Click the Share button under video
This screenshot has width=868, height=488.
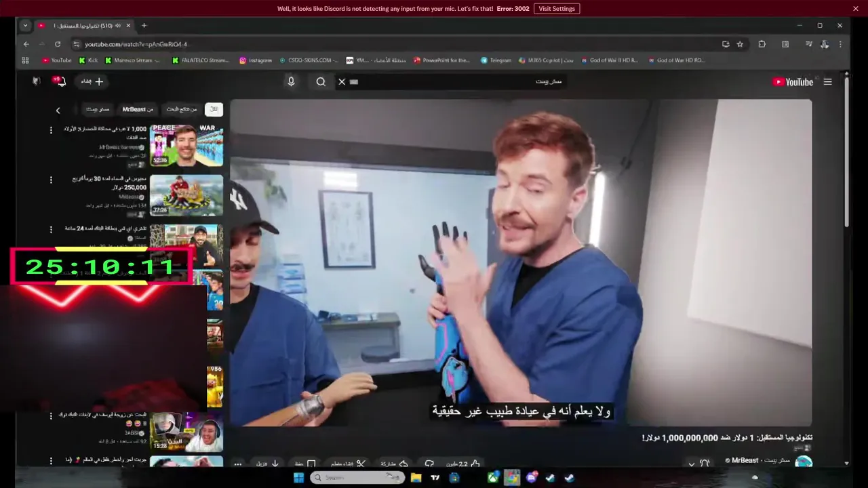(x=395, y=464)
